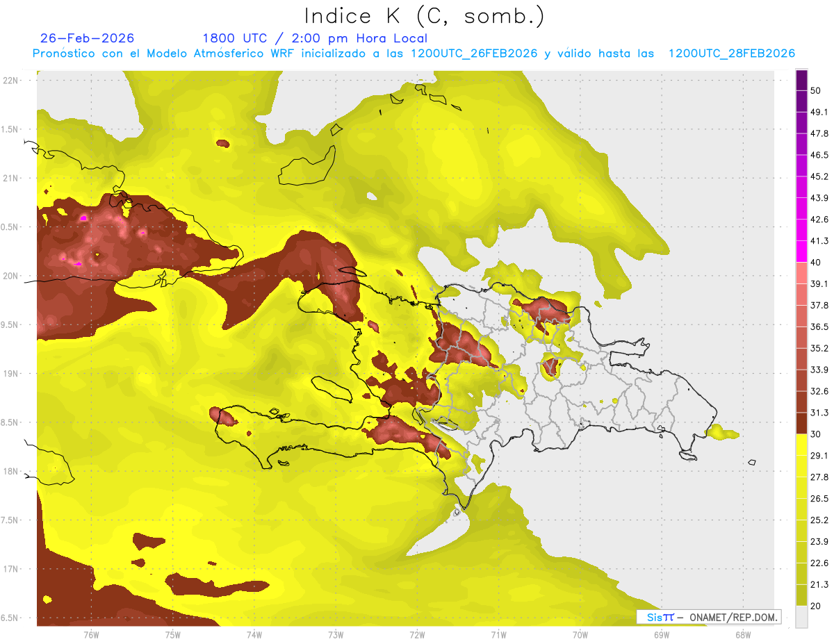Click the "69W" longitude label

click(661, 634)
